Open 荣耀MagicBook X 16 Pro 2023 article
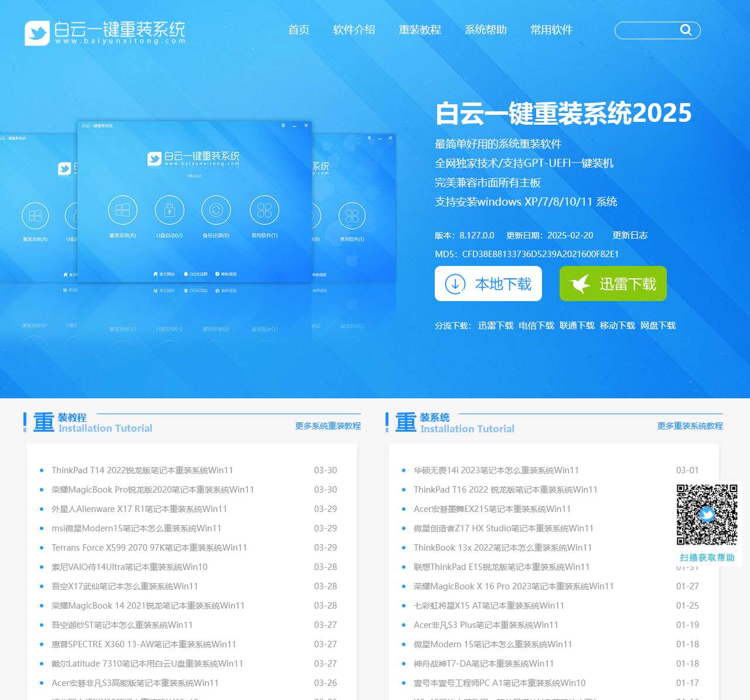 [x=514, y=586]
